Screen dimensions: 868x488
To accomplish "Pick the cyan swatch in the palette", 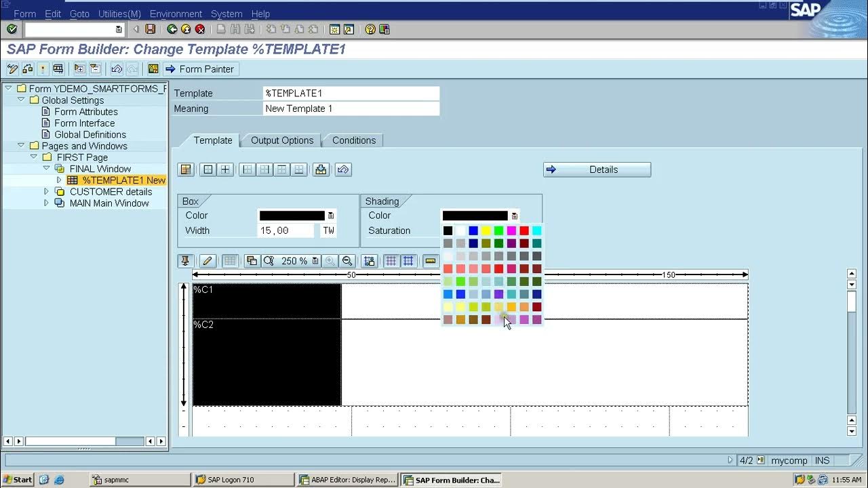I will [x=537, y=231].
